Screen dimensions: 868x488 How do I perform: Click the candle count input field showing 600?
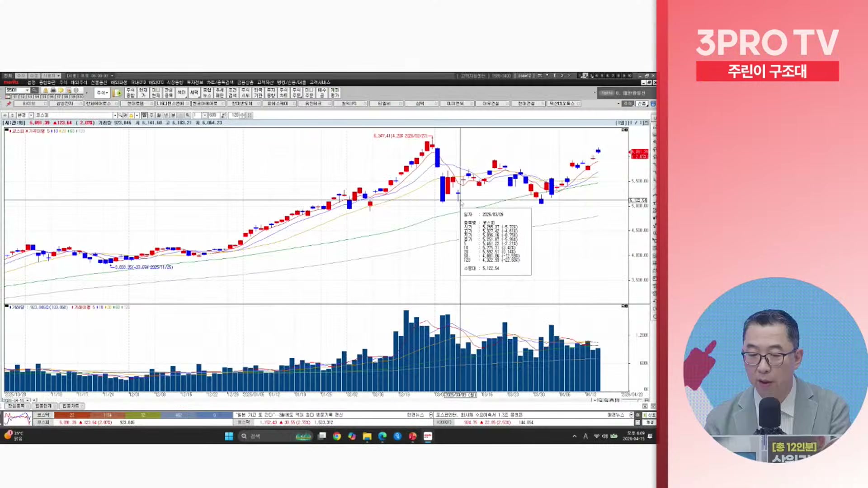tap(213, 116)
